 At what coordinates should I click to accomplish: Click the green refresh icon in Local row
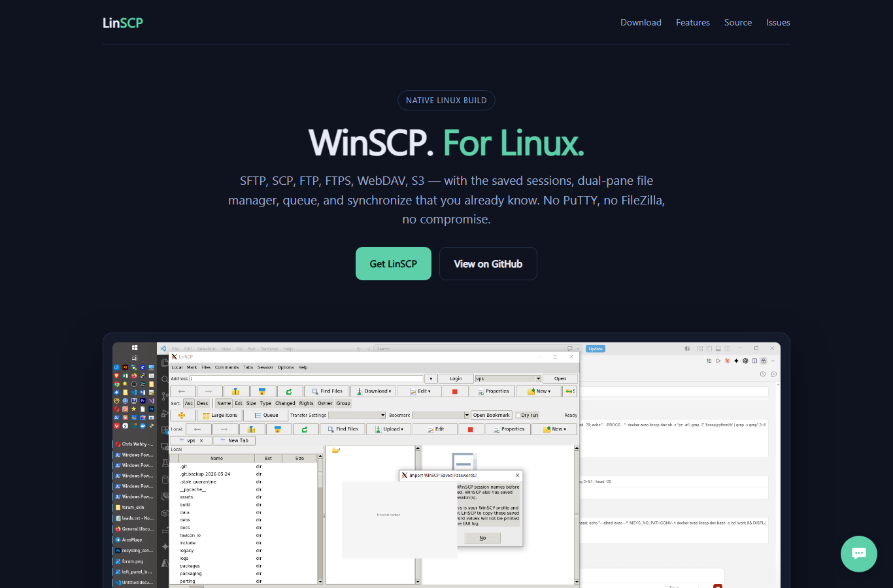coord(305,429)
